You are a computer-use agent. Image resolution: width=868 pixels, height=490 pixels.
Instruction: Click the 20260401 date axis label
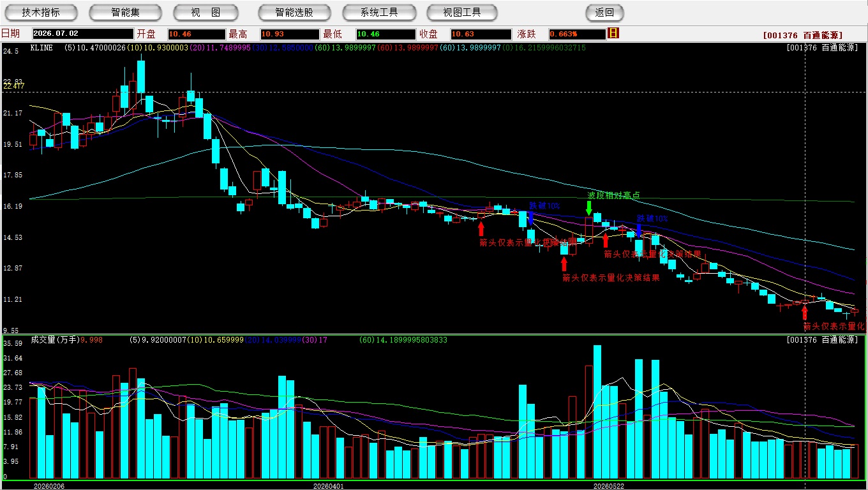point(328,486)
